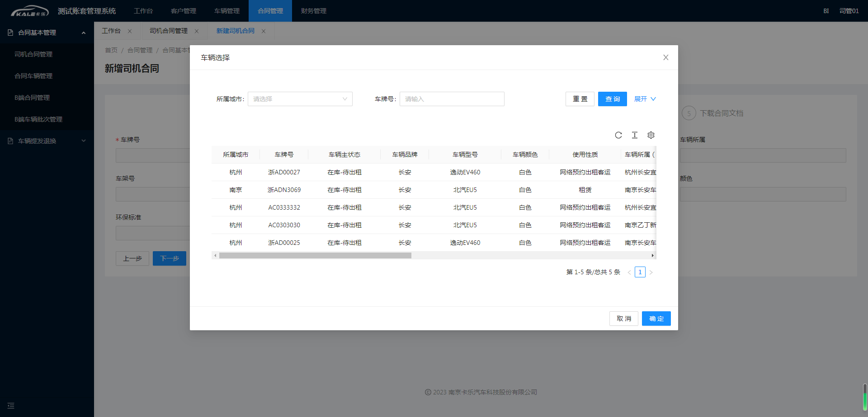Open the 工作台 top menu
Screen dimensions: 868x417
coord(143,11)
